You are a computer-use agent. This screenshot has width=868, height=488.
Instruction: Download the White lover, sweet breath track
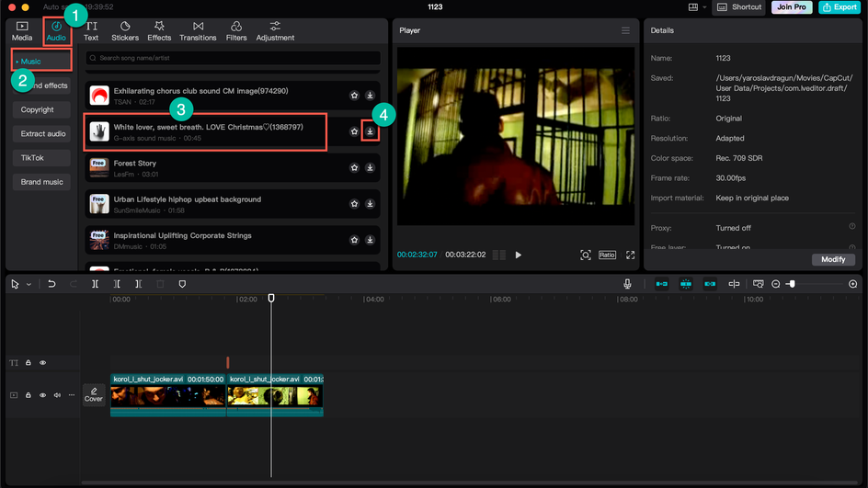(371, 131)
